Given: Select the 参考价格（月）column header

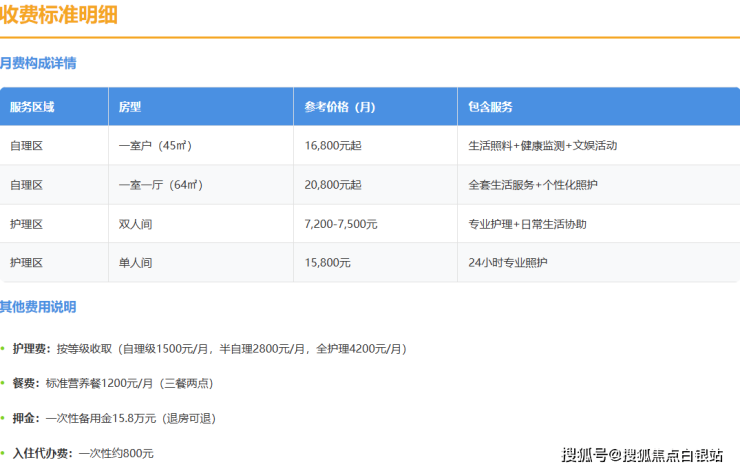Looking at the screenshot, I should pyautogui.click(x=340, y=107).
